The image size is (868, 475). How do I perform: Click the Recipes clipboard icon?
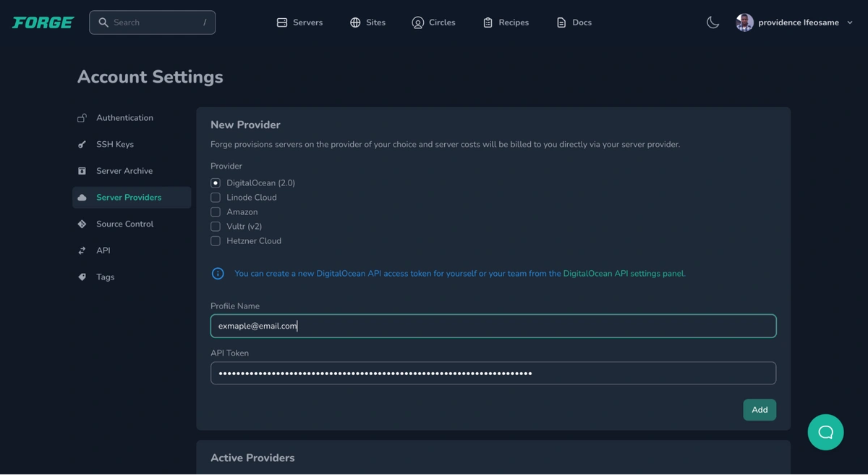point(488,22)
